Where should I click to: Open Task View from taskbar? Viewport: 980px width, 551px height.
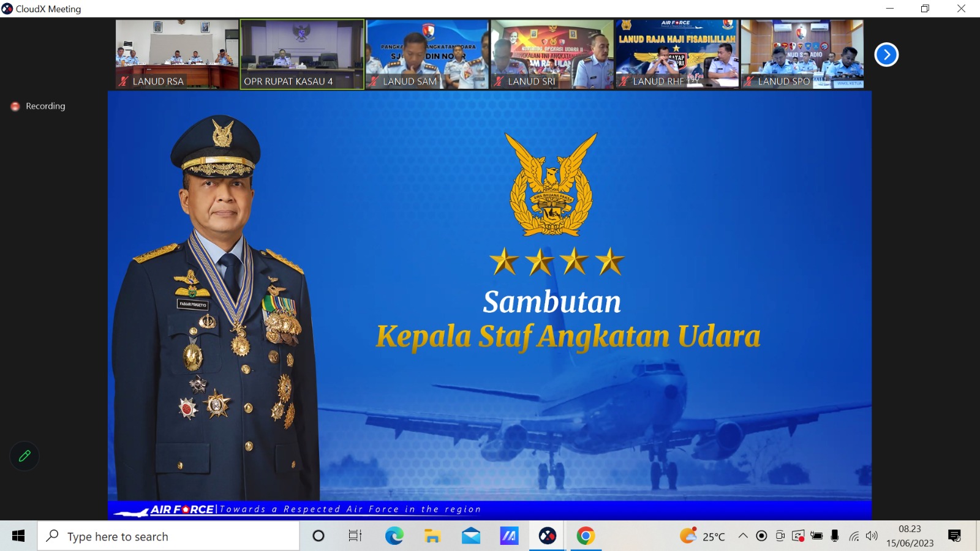(355, 536)
